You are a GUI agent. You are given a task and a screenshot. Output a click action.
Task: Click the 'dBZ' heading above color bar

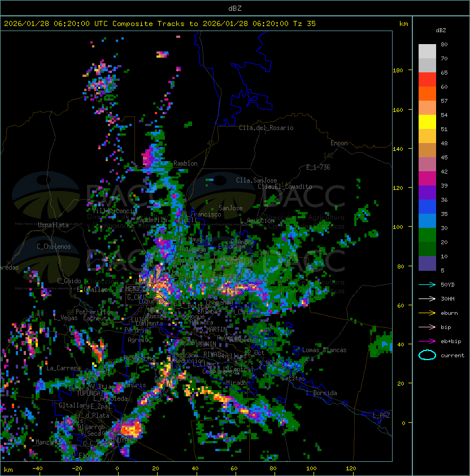tap(441, 31)
